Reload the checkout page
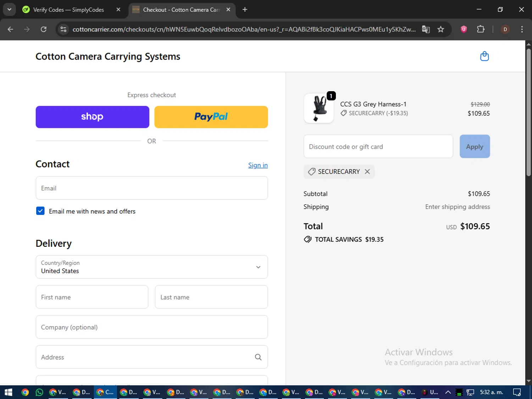This screenshot has width=532, height=399. pyautogui.click(x=44, y=29)
